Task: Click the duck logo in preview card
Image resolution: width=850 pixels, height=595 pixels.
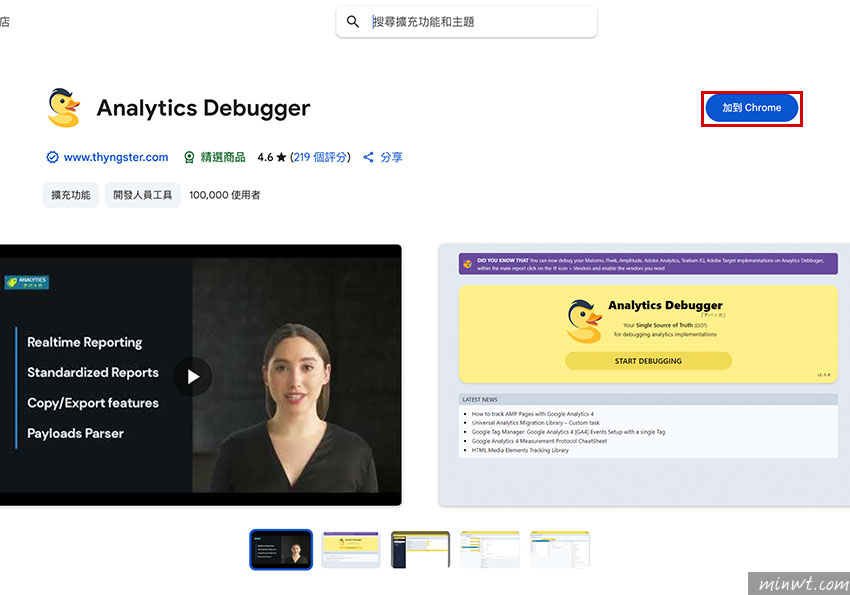Action: click(x=584, y=322)
